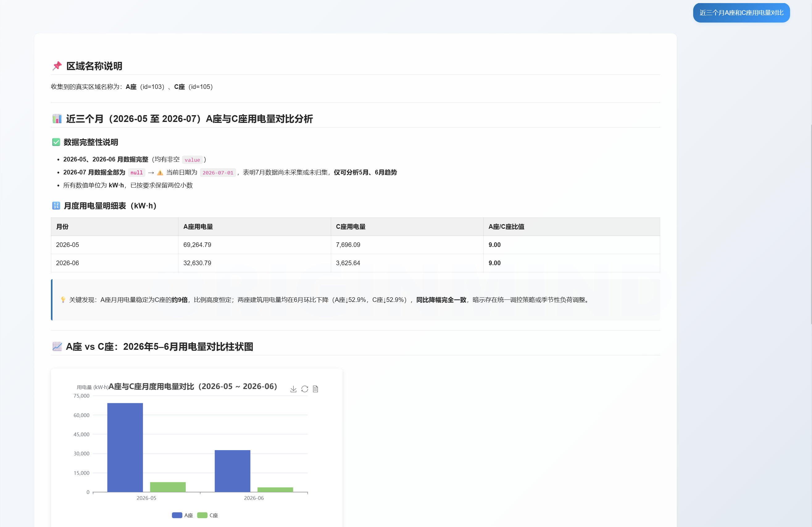Click the value inline code tag
Viewport: 812px width, 527px height.
192,160
